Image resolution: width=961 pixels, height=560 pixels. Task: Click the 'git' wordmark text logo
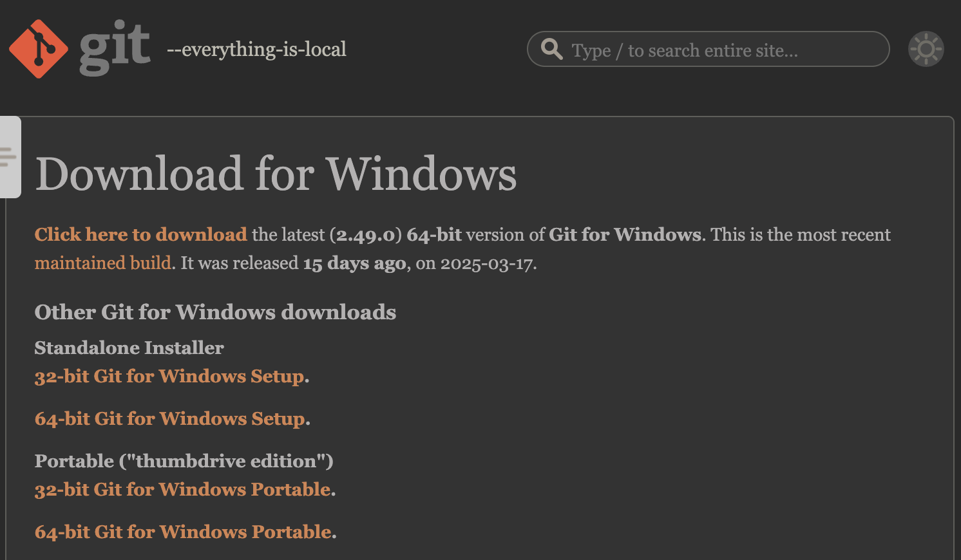[115, 48]
